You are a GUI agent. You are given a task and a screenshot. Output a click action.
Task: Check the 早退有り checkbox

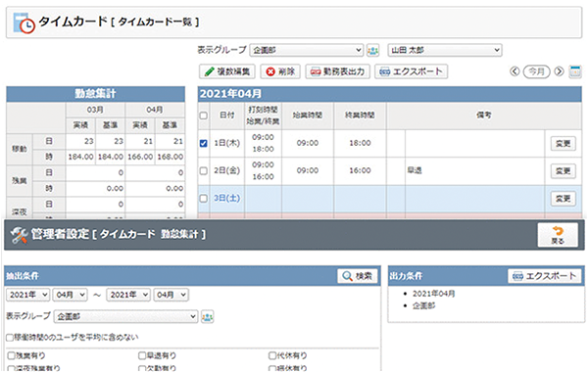coord(142,355)
